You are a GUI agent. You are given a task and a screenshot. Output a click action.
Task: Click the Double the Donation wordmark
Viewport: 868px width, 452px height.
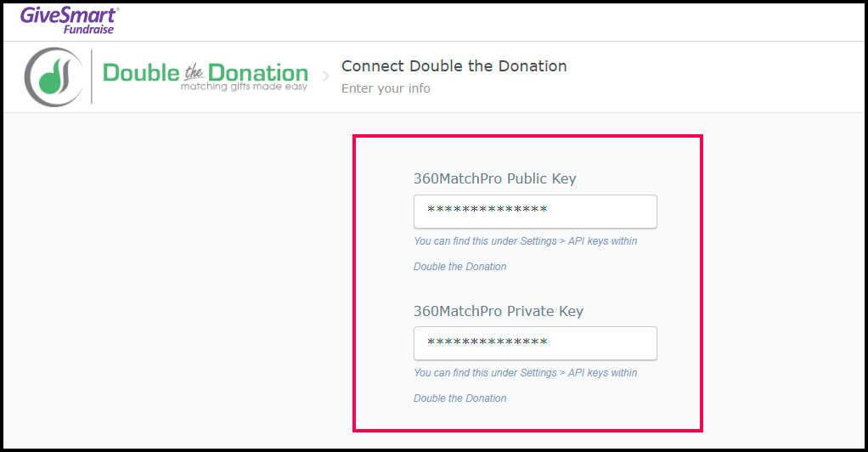205,73
